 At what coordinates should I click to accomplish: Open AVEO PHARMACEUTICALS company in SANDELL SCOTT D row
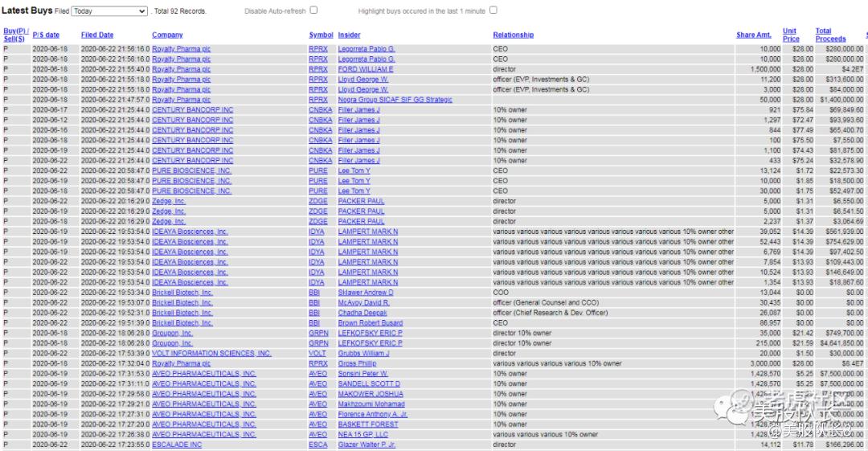coord(204,384)
